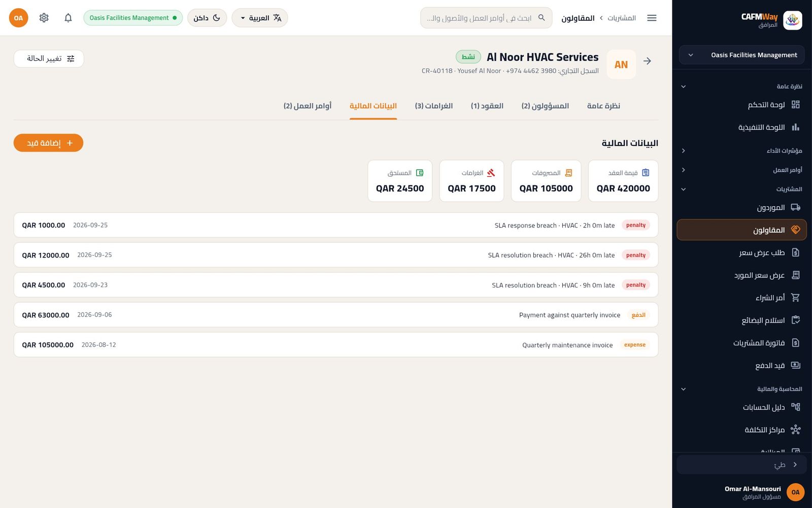Click the المستحق outstanding wallet icon
The image size is (812, 508).
420,173
